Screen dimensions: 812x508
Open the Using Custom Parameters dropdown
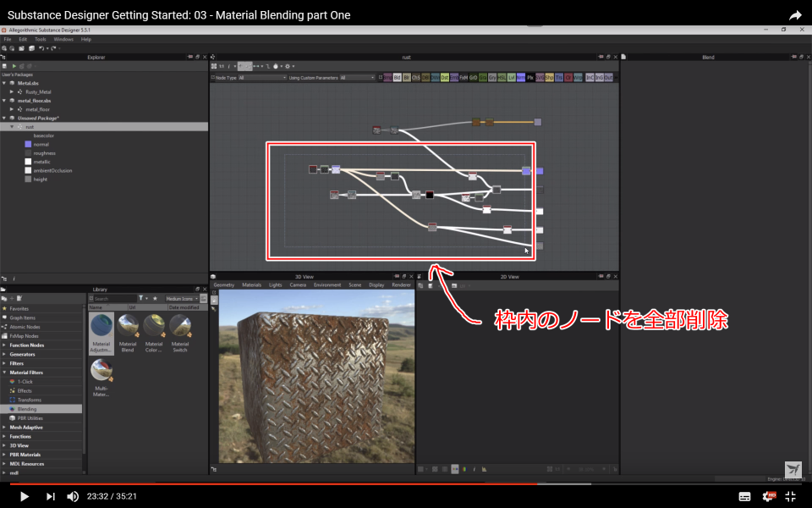click(357, 78)
